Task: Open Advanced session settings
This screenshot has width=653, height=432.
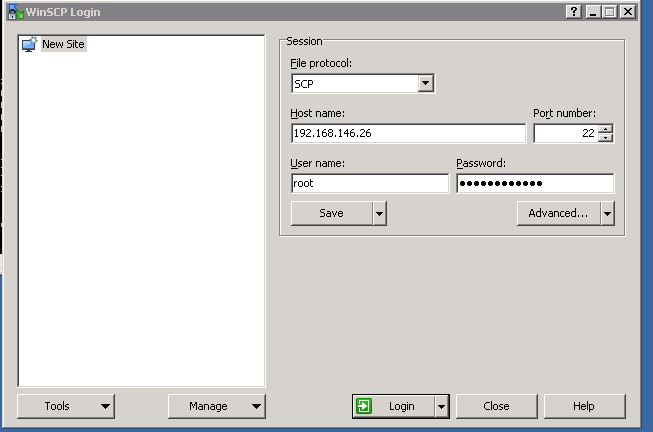Action: pyautogui.click(x=558, y=213)
